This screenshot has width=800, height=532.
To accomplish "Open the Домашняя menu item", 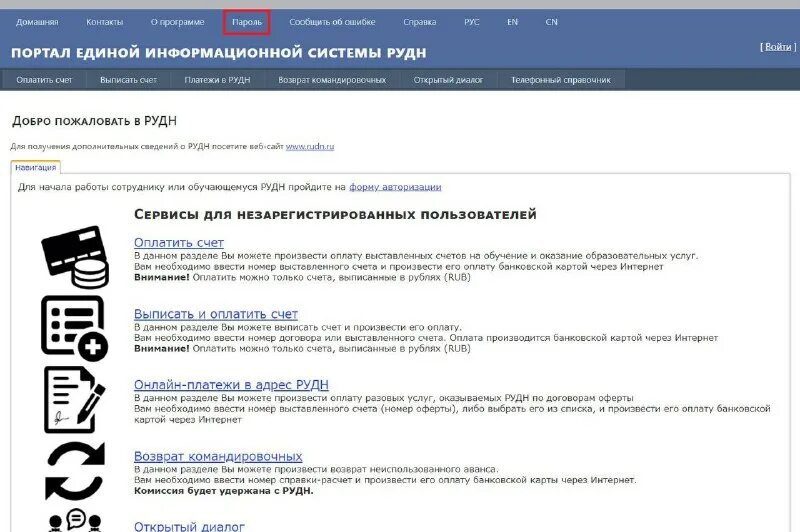I will pyautogui.click(x=37, y=22).
